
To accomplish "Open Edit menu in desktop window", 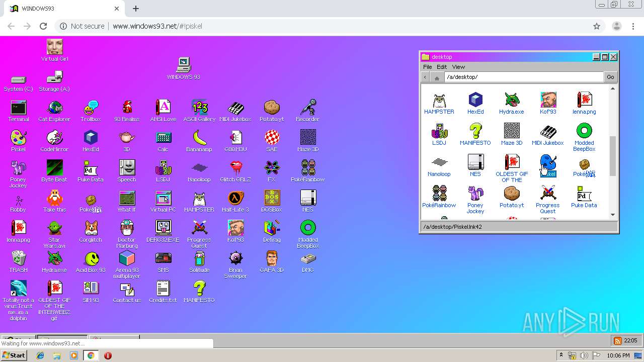I will 442,67.
